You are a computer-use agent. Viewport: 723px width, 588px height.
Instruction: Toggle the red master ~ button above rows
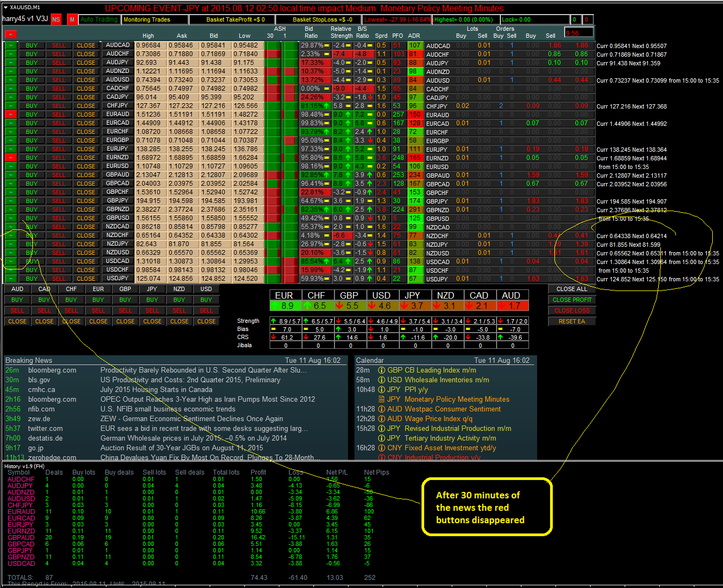pos(10,34)
